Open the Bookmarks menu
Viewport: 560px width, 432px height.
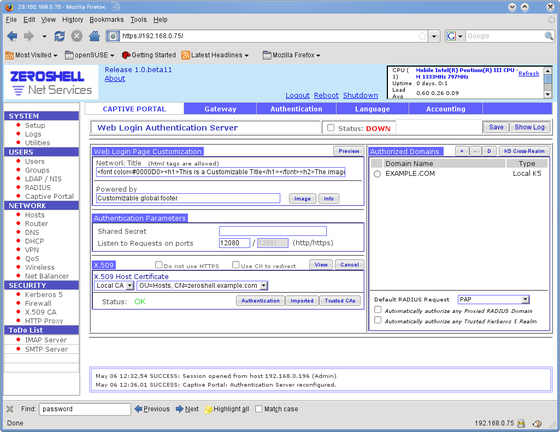click(106, 20)
